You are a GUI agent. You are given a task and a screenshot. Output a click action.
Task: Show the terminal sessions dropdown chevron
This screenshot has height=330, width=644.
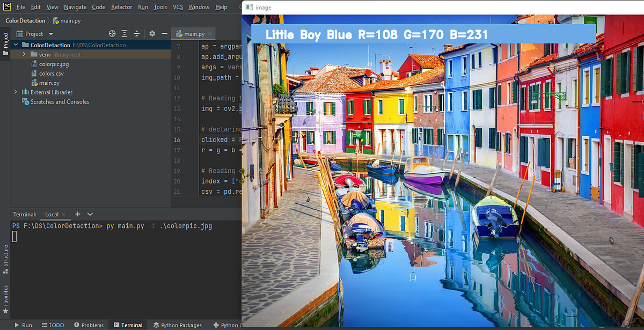89,214
